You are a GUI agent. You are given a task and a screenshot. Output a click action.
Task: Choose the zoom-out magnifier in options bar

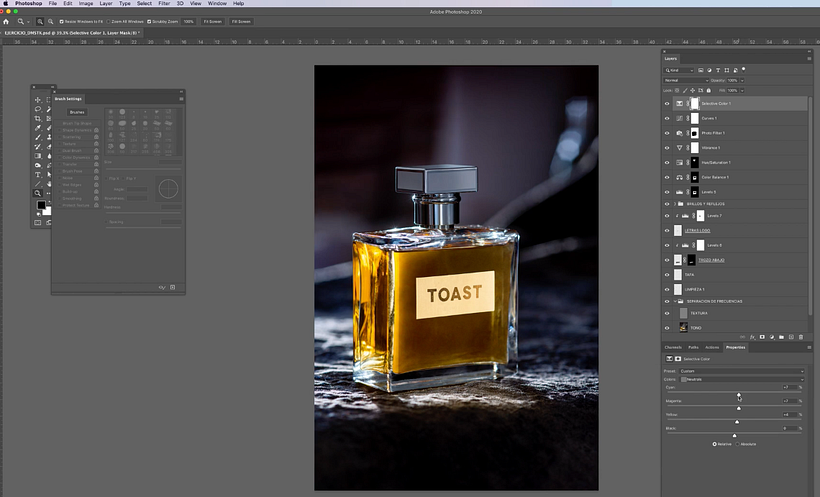coord(50,20)
